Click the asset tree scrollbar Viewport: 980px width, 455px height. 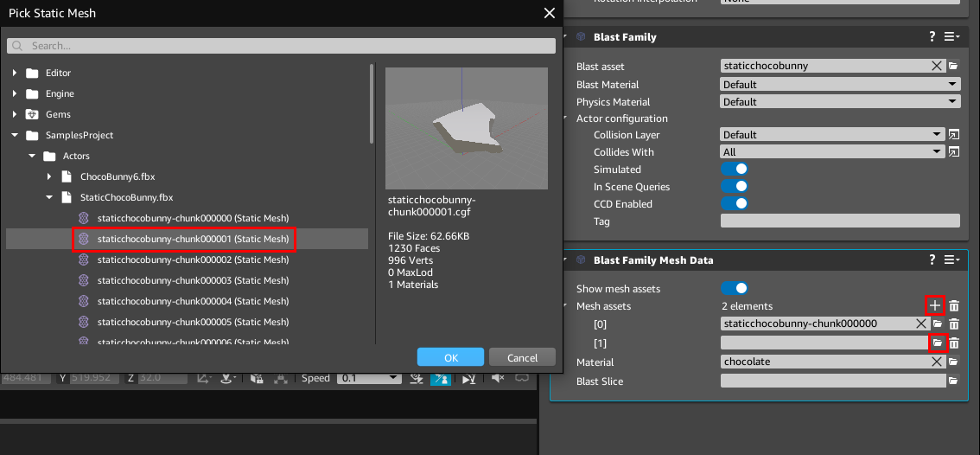[372, 103]
